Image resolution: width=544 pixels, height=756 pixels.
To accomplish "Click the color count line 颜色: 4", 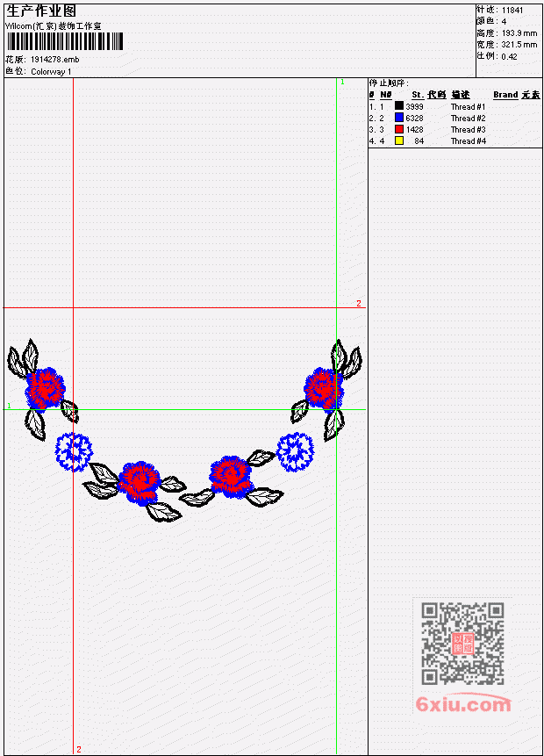I will tap(491, 22).
